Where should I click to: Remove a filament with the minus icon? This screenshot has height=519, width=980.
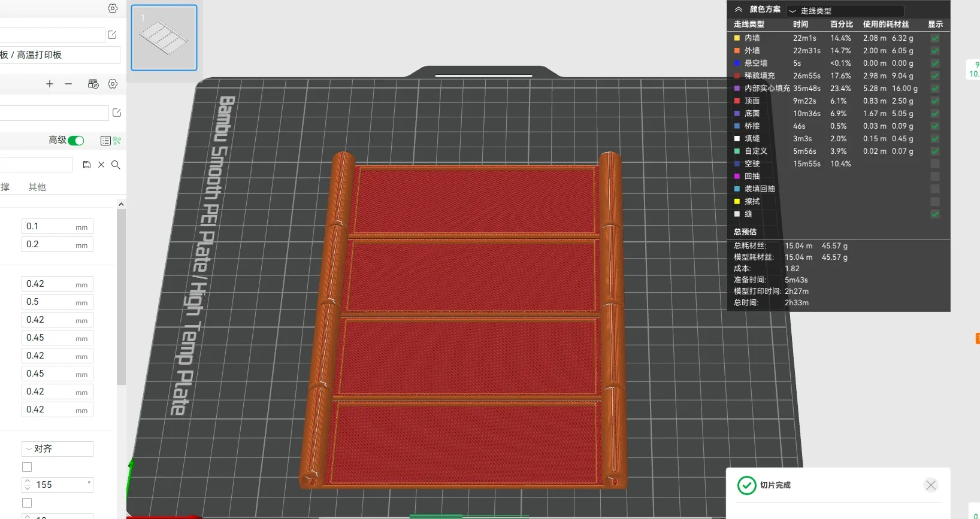[68, 84]
